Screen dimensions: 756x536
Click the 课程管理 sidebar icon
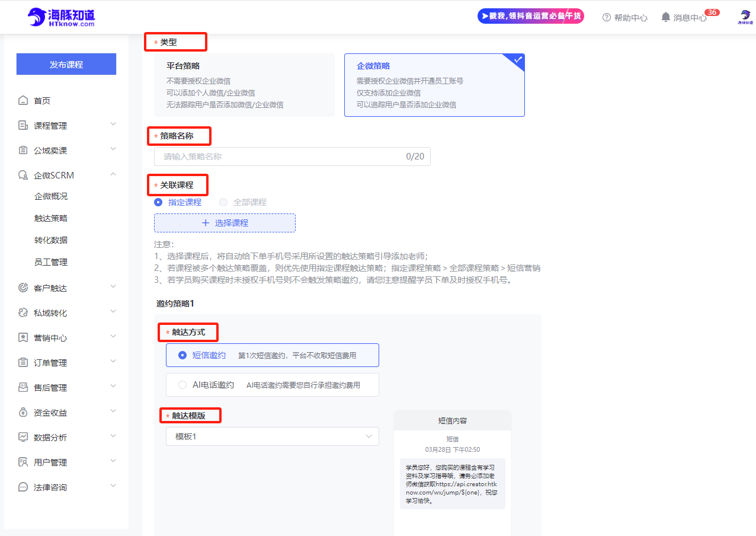[x=23, y=126]
